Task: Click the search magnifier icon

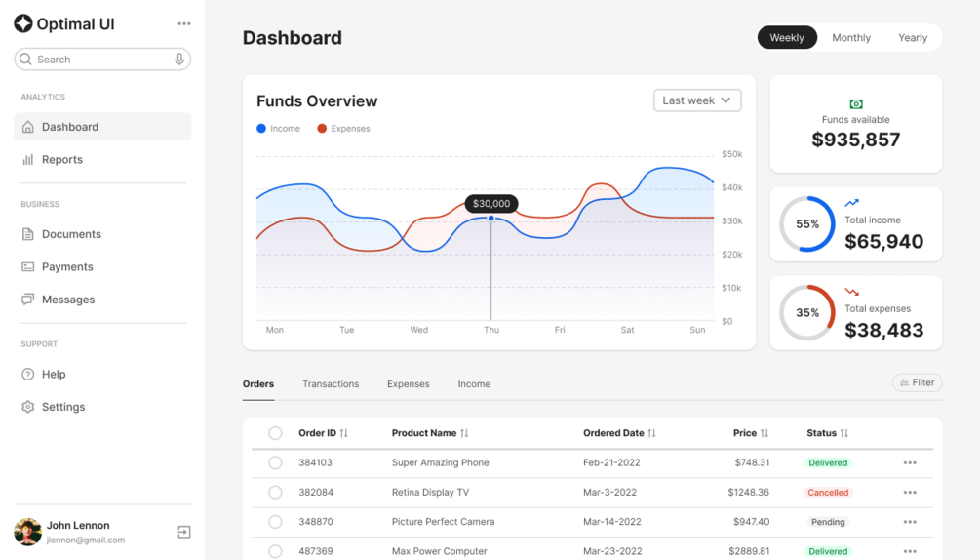Action: (25, 60)
